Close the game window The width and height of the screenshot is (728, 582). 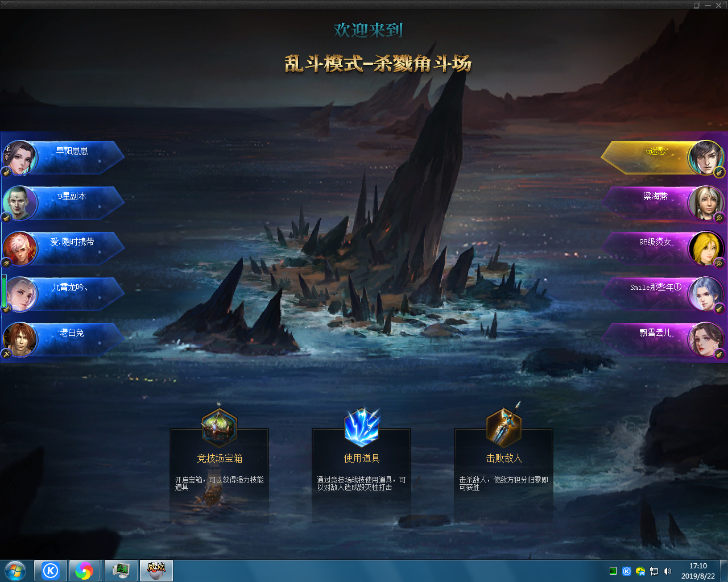pyautogui.click(x=719, y=5)
